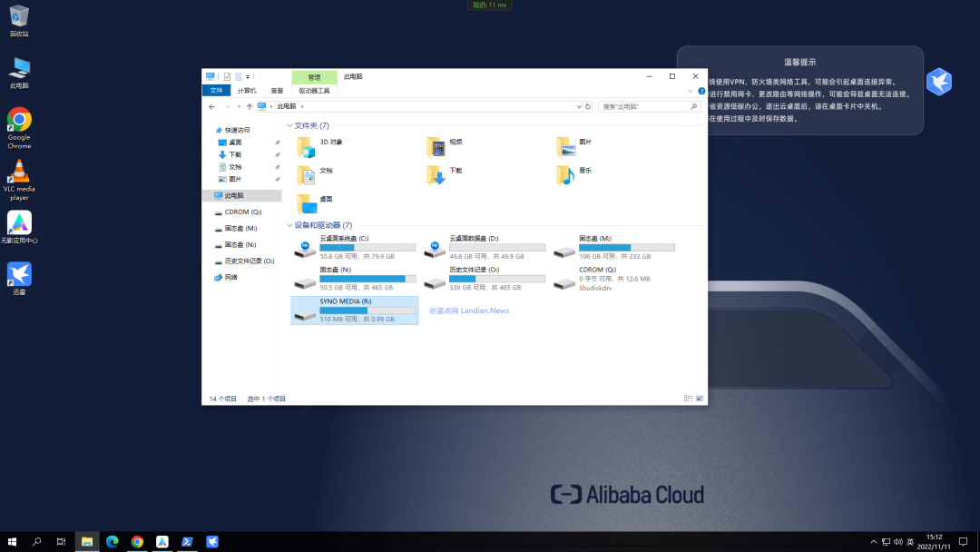This screenshot has width=980, height=552.
Task: Click the breadcrumb chevron after 此电脑 in the address bar
Action: point(302,107)
